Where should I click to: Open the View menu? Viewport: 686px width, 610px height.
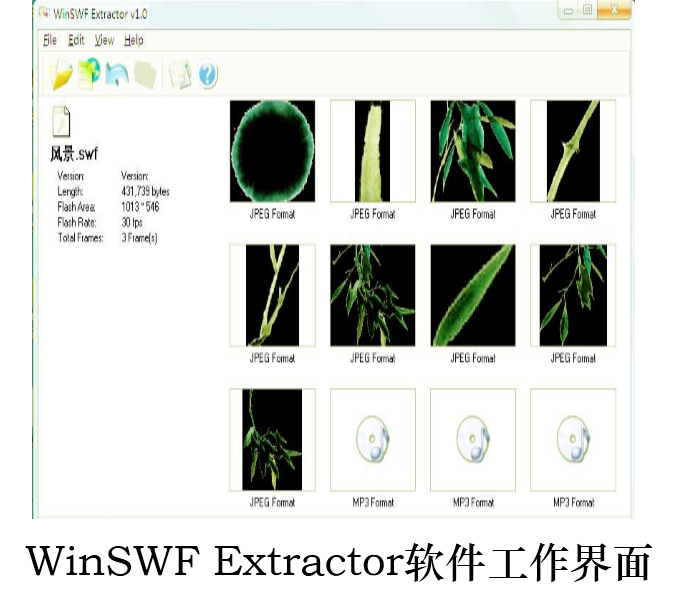[x=105, y=40]
